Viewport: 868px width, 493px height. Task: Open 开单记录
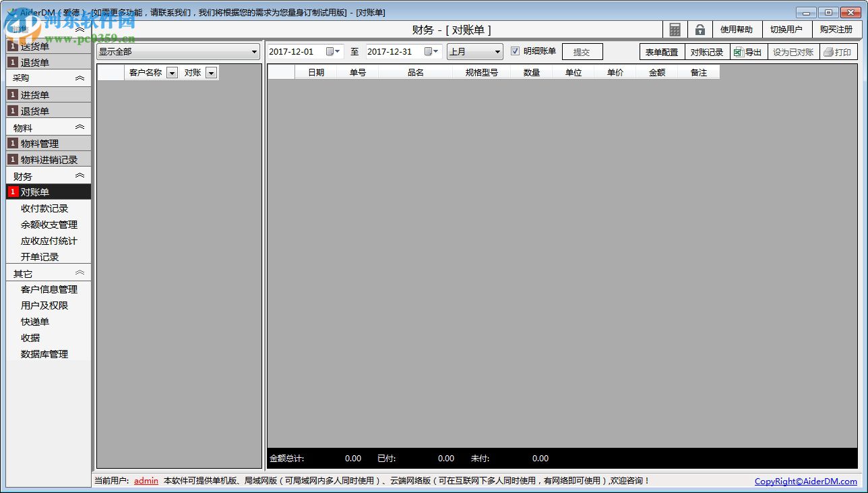click(40, 257)
